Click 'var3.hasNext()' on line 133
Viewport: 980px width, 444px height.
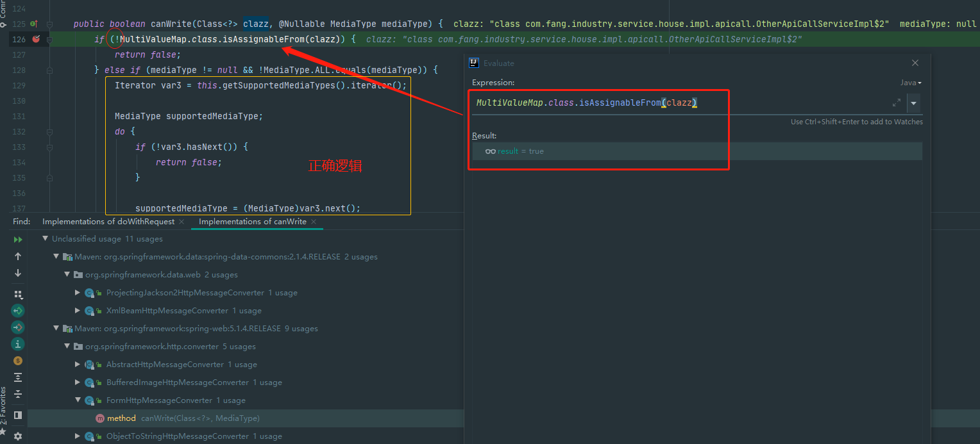(x=192, y=147)
